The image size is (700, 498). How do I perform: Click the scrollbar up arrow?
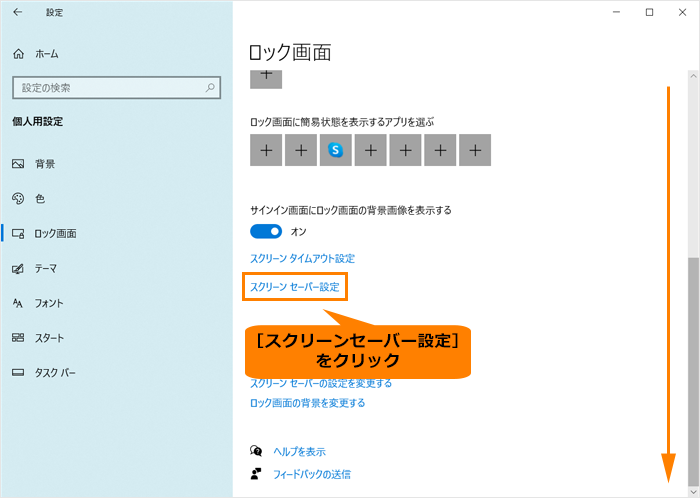click(693, 76)
